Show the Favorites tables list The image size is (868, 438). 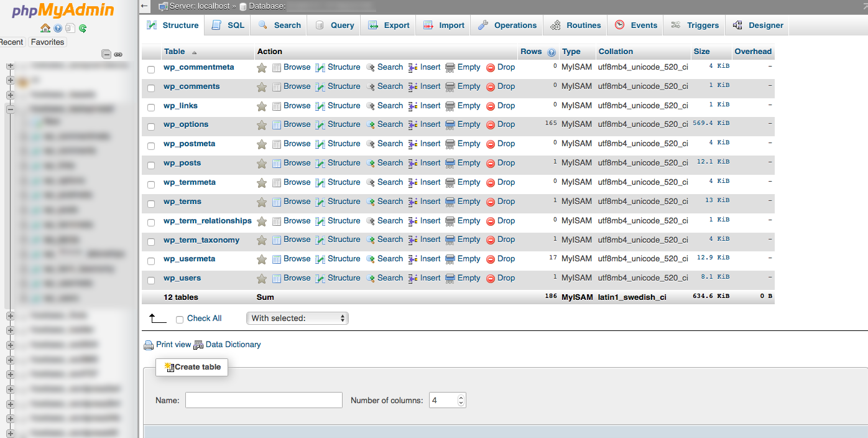coord(47,42)
